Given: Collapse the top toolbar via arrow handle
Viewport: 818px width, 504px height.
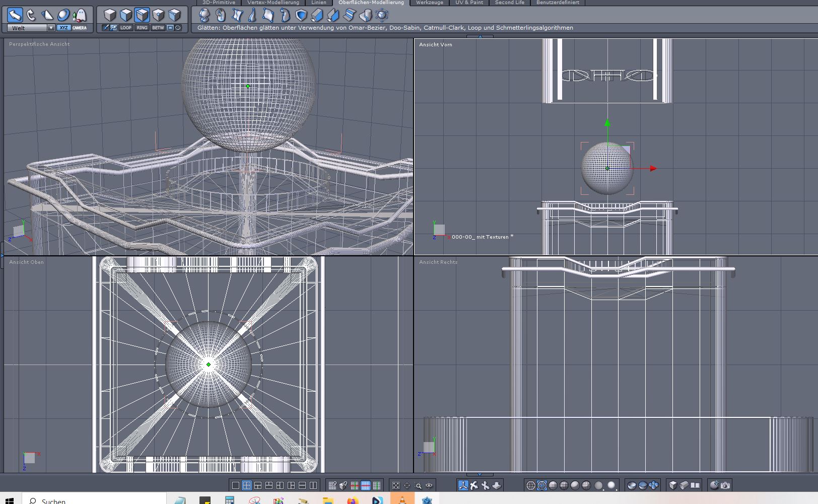Looking at the screenshot, I should pyautogui.click(x=480, y=36).
